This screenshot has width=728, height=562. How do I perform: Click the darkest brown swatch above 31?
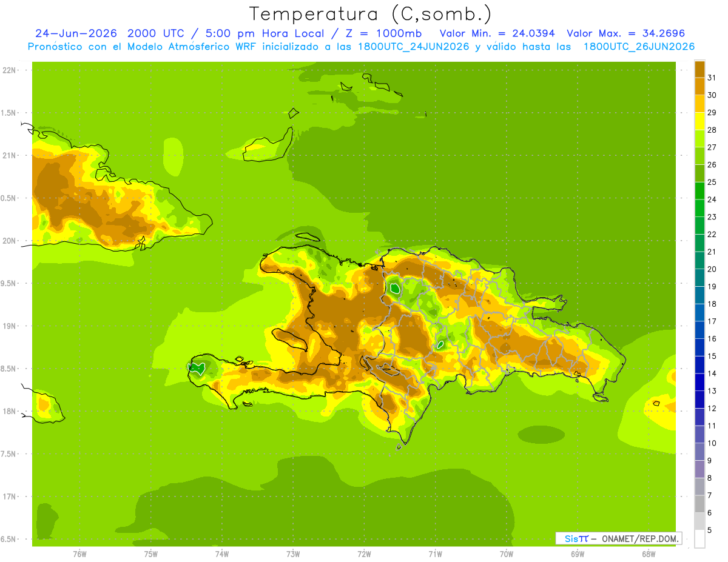tap(699, 69)
